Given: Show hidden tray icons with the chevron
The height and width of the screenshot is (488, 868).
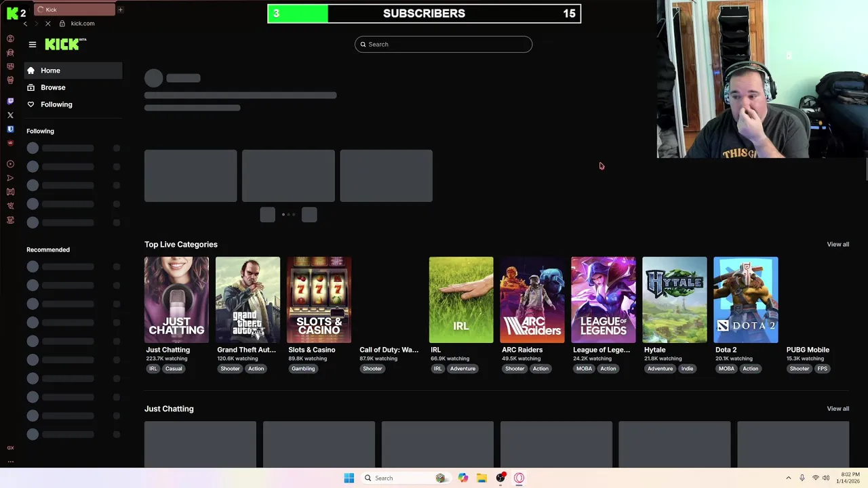Looking at the screenshot, I should point(788,478).
